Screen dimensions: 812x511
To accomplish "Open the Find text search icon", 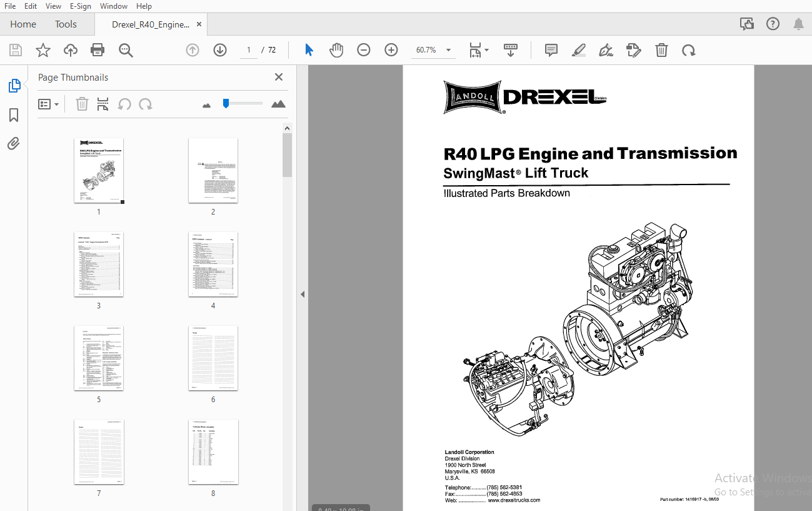I will [x=126, y=50].
